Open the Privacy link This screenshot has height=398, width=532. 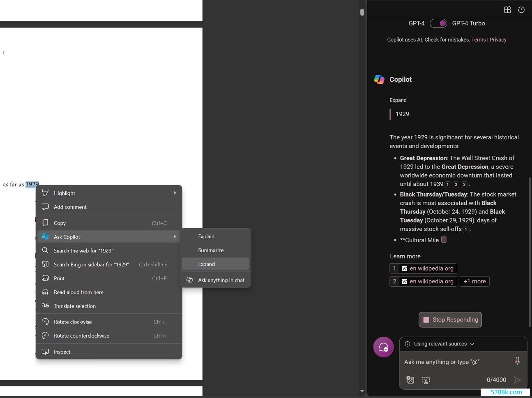[x=498, y=40]
